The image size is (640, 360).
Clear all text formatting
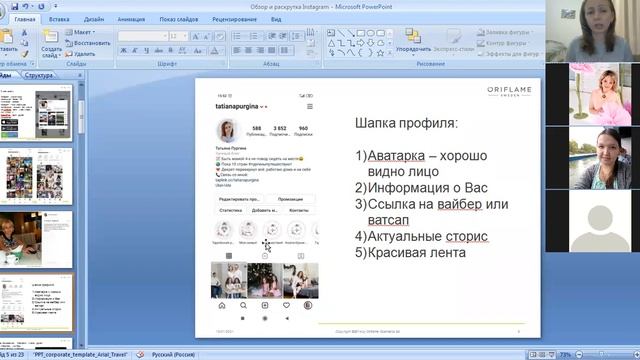tap(220, 37)
